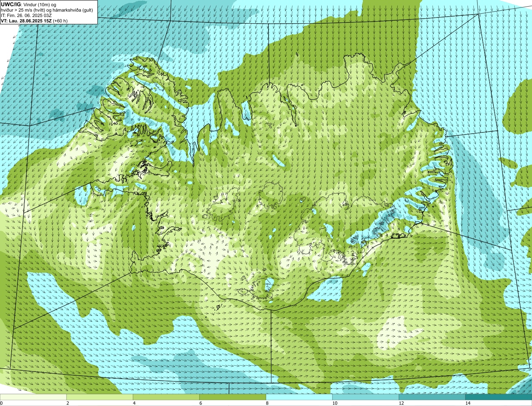Click the 10–12 m/s legend color segment
Viewport: 532px width, 406px height.
coord(366,397)
